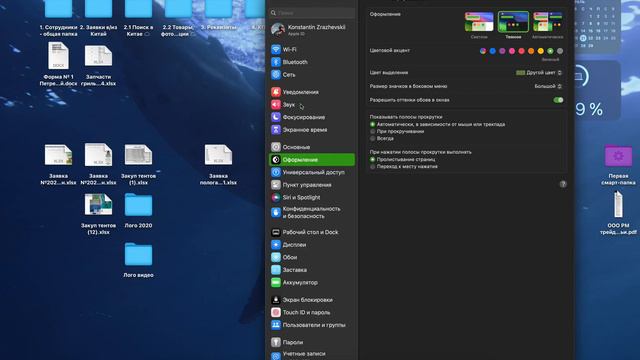Pick the multicolor accent swatch
This screenshot has height=360, width=640.
483,51
